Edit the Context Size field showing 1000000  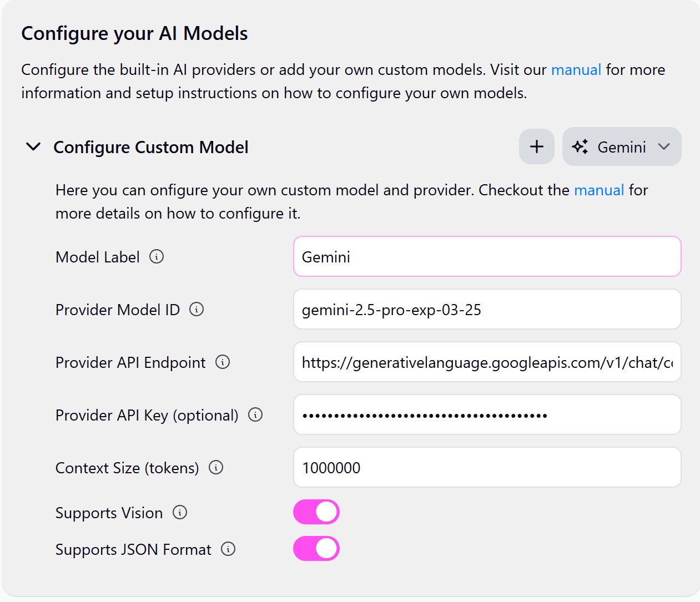(x=487, y=467)
